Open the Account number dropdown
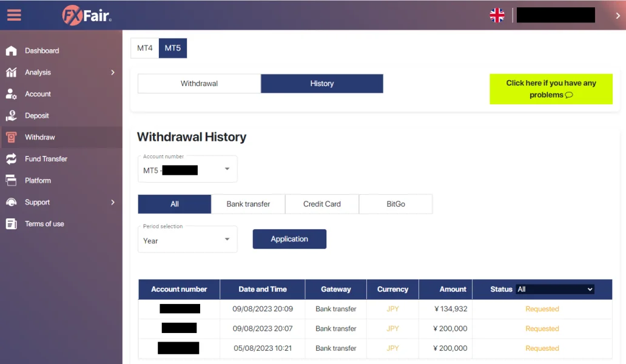Viewport: 626px width, 364px height. click(x=187, y=169)
